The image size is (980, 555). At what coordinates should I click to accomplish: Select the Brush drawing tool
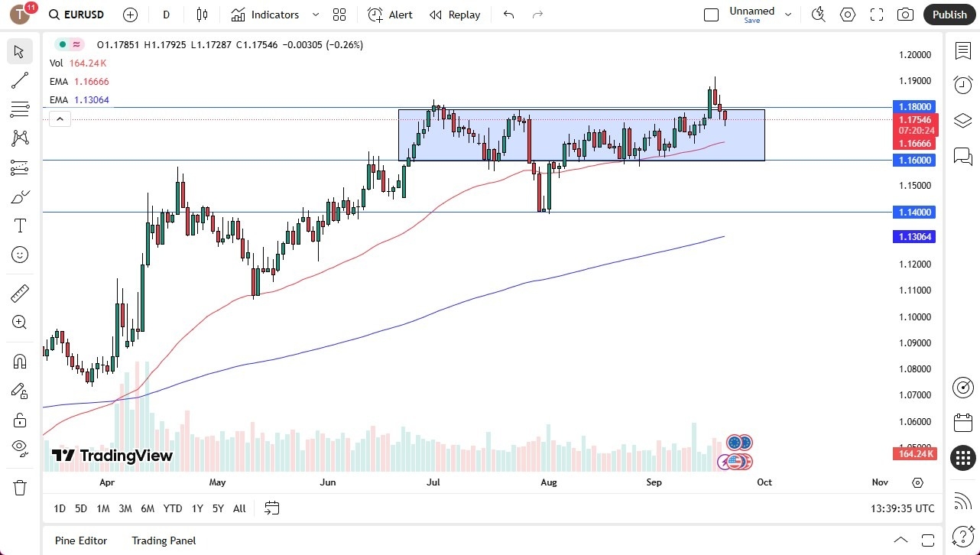click(20, 196)
